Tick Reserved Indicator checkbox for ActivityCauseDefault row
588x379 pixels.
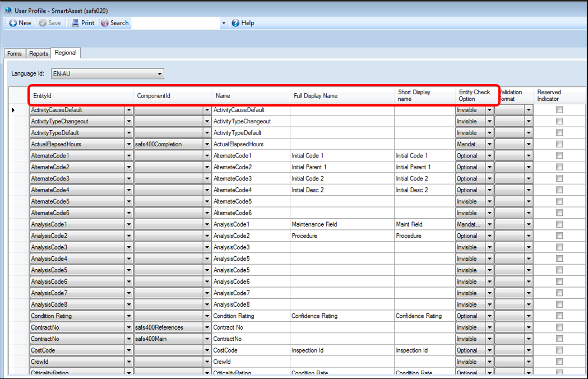559,109
